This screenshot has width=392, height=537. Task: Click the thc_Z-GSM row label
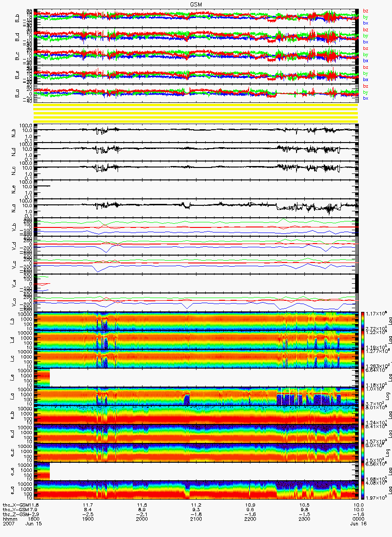pos(15,514)
